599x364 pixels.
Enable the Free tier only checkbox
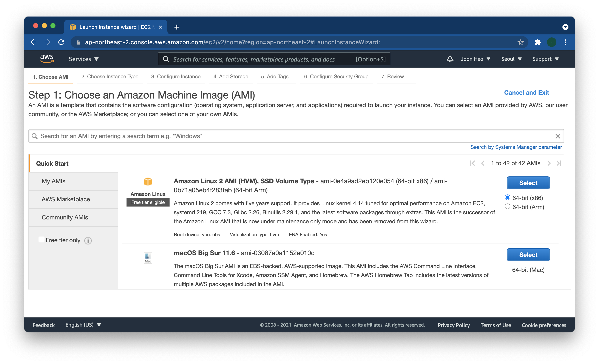click(42, 240)
